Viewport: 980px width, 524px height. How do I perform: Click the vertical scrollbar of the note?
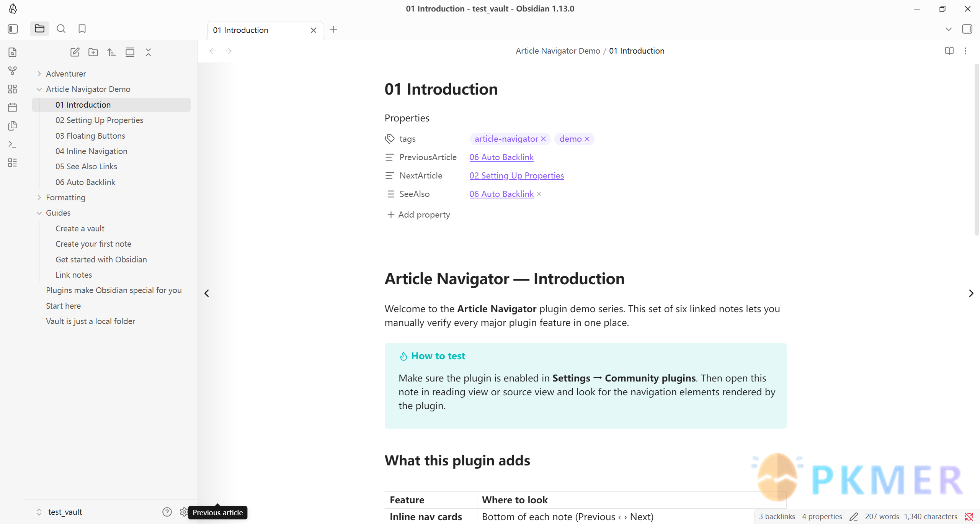click(977, 149)
